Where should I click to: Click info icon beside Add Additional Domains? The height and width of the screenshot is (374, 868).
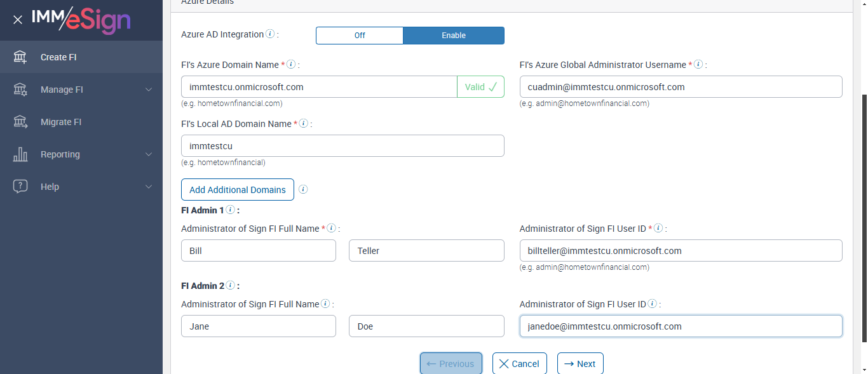coord(303,189)
